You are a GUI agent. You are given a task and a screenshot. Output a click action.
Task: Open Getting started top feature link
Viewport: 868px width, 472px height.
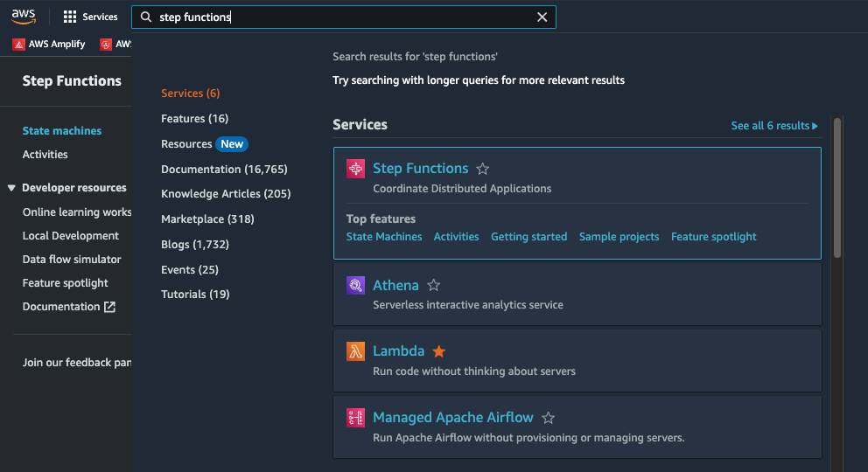click(x=528, y=237)
